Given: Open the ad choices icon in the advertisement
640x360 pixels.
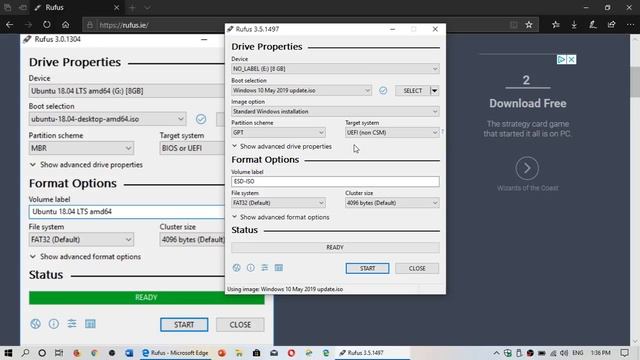Looking at the screenshot, I should pyautogui.click(x=562, y=60).
